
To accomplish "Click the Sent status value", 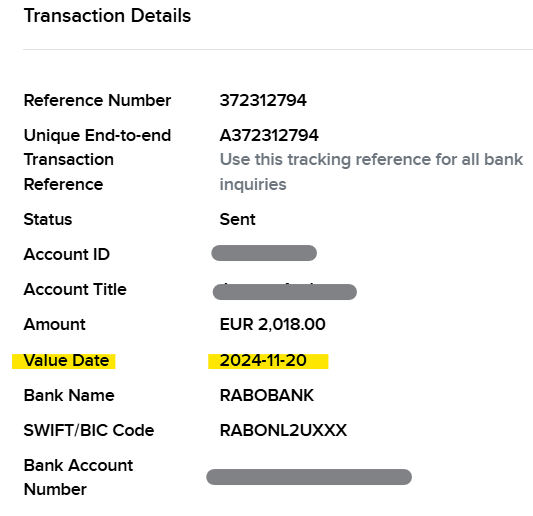I will click(x=237, y=219).
